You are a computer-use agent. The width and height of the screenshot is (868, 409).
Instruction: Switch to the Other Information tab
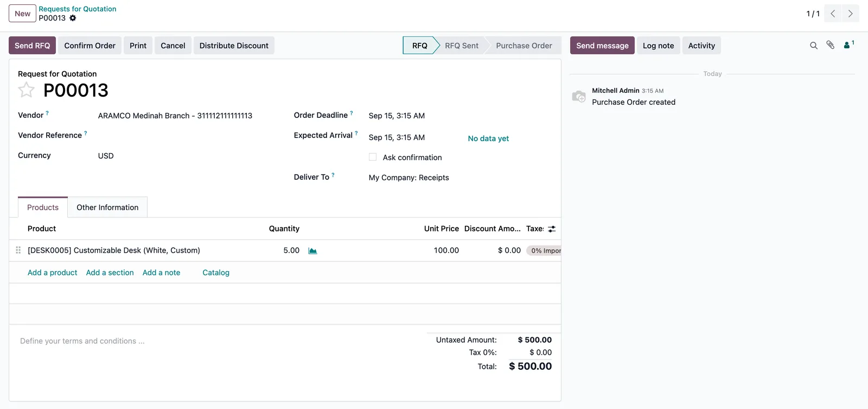point(107,207)
